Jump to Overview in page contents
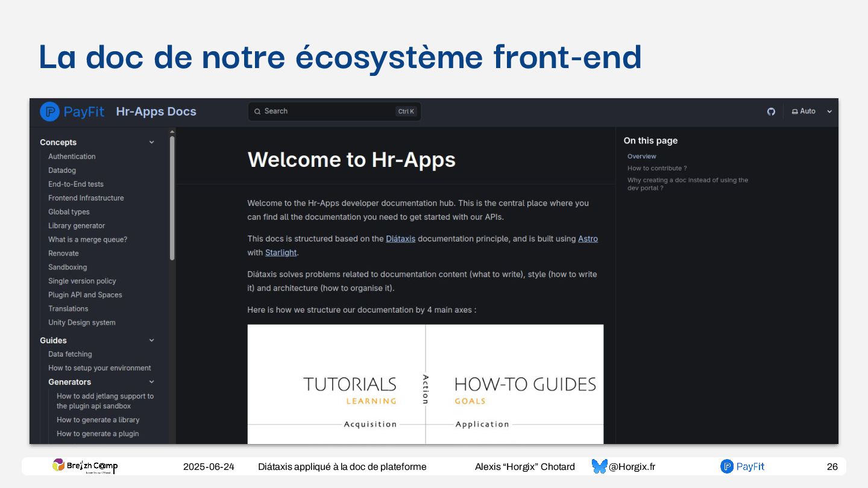Screen dimensions: 868x488 click(x=641, y=157)
